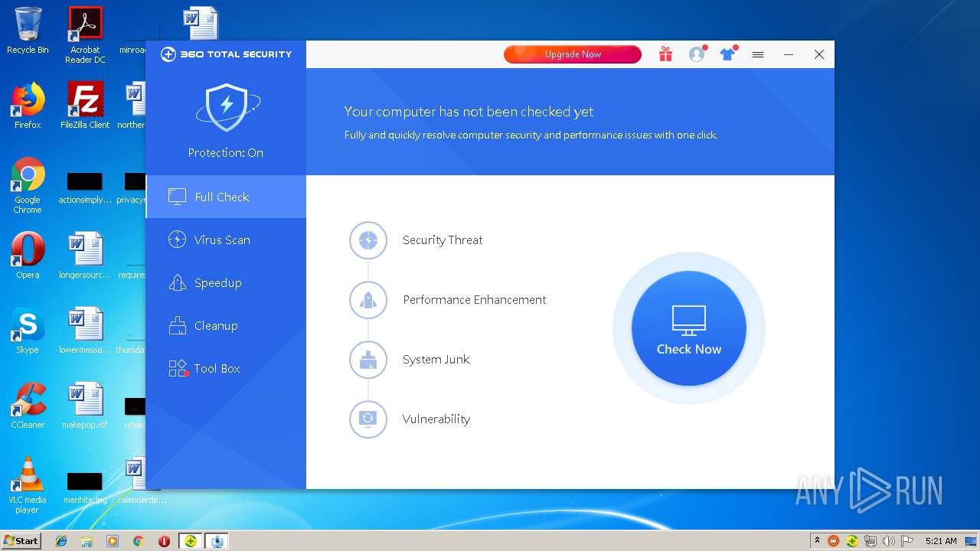980x551 pixels.
Task: Select the Security Threat label
Action: pos(443,240)
